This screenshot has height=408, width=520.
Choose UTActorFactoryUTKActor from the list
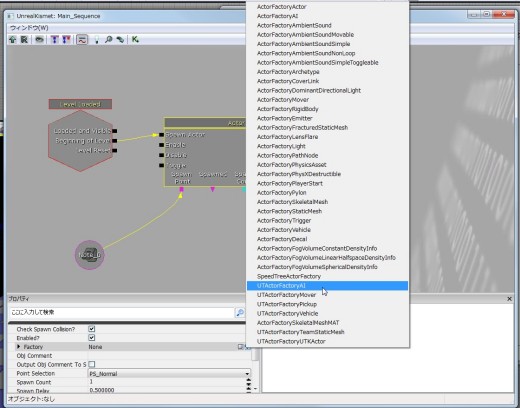327,342
